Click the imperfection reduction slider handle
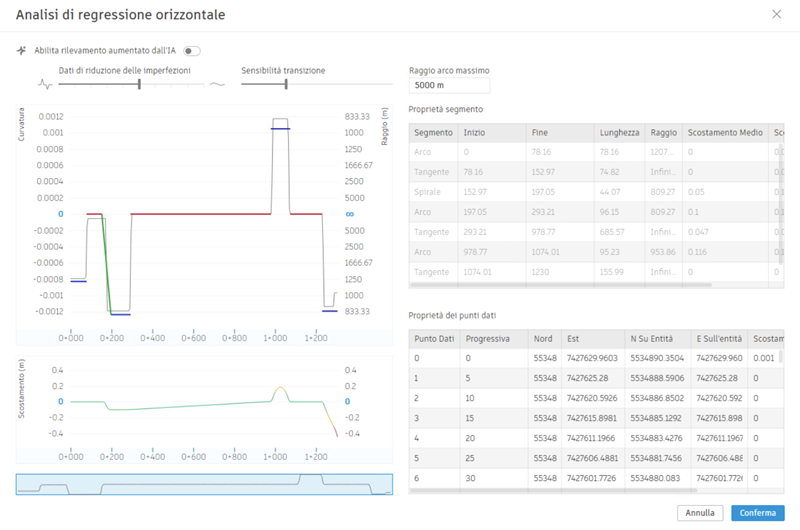The image size is (800, 530). coord(139,84)
